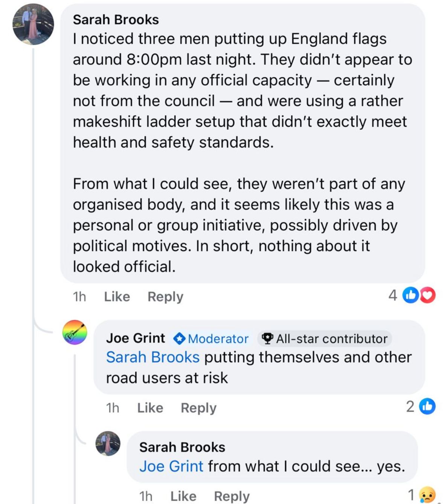
Task: Click the All-star contributor trophy icon
Action: point(267,339)
